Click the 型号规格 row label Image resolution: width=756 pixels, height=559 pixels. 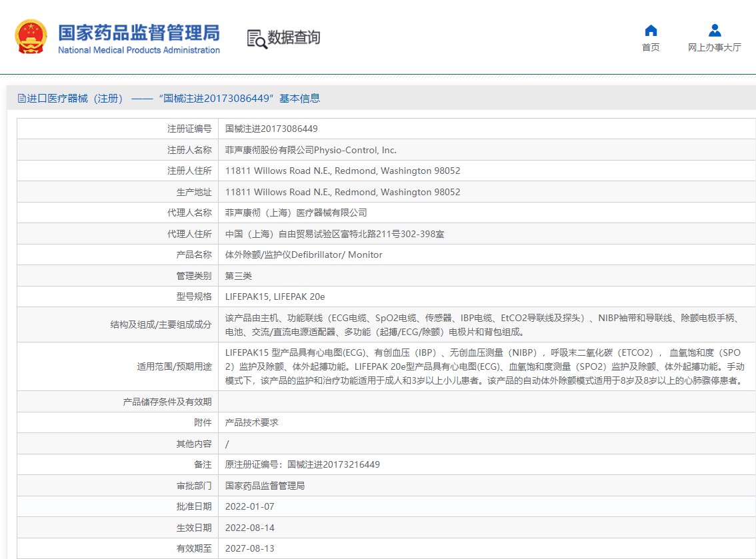[x=194, y=296]
